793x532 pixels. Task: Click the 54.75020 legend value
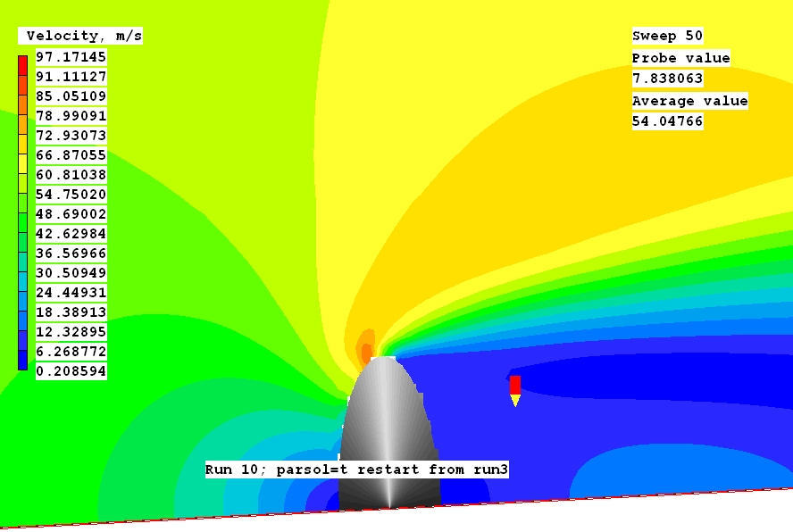[x=71, y=194]
